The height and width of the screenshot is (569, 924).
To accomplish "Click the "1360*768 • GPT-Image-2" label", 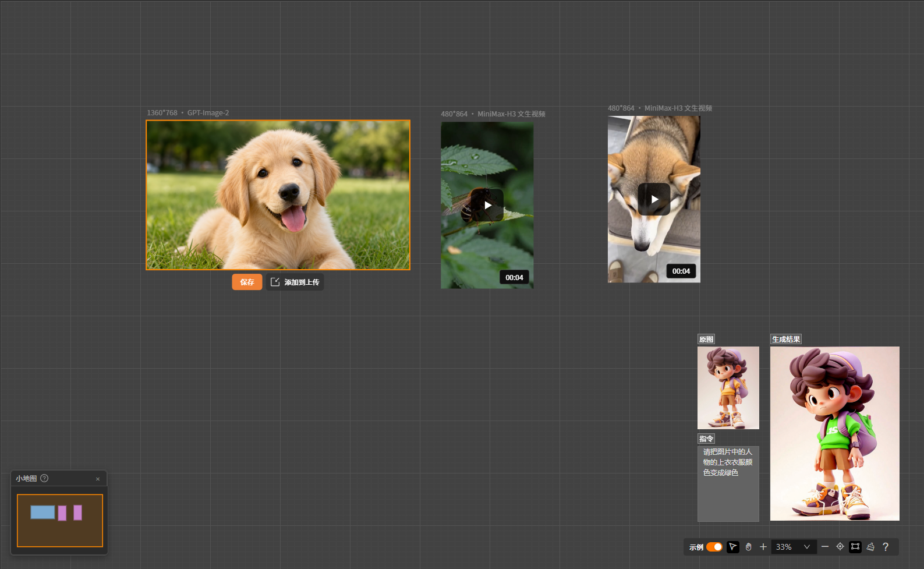I will point(188,113).
